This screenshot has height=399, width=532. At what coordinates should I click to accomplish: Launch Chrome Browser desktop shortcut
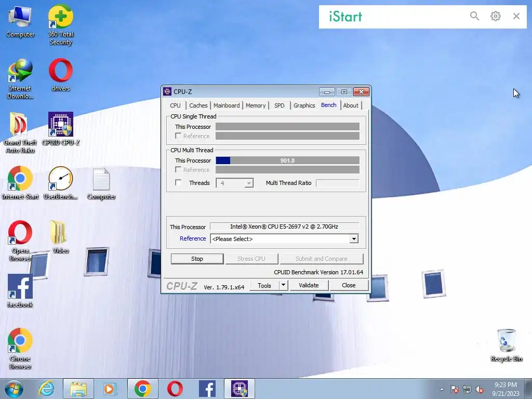20,349
